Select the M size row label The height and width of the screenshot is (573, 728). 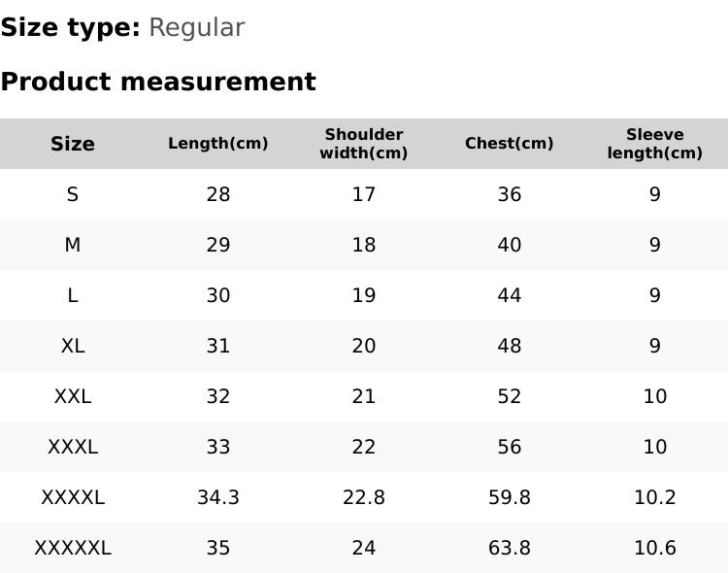pos(73,245)
